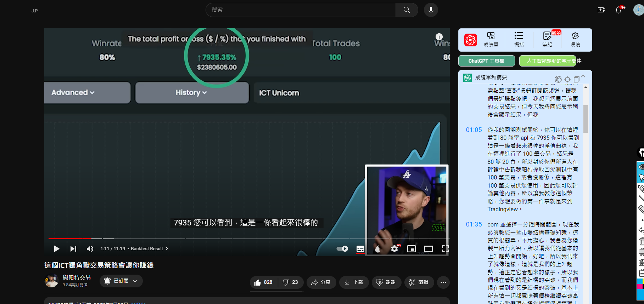
Task: Collapse the transcript and summary panel
Action: [x=583, y=76]
